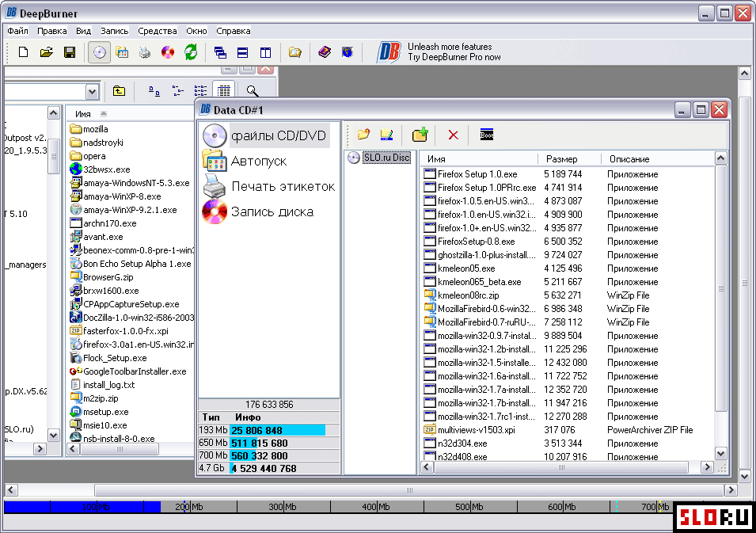Create a new project from the toolbar

coord(23,52)
